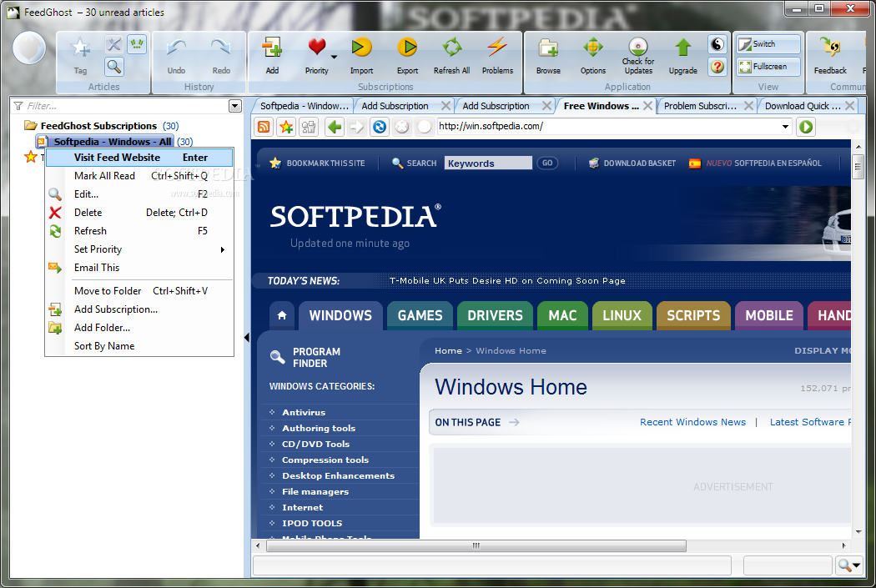This screenshot has height=588, width=876.
Task: Click the Softpedia DRIVERS tab
Action: pyautogui.click(x=495, y=315)
